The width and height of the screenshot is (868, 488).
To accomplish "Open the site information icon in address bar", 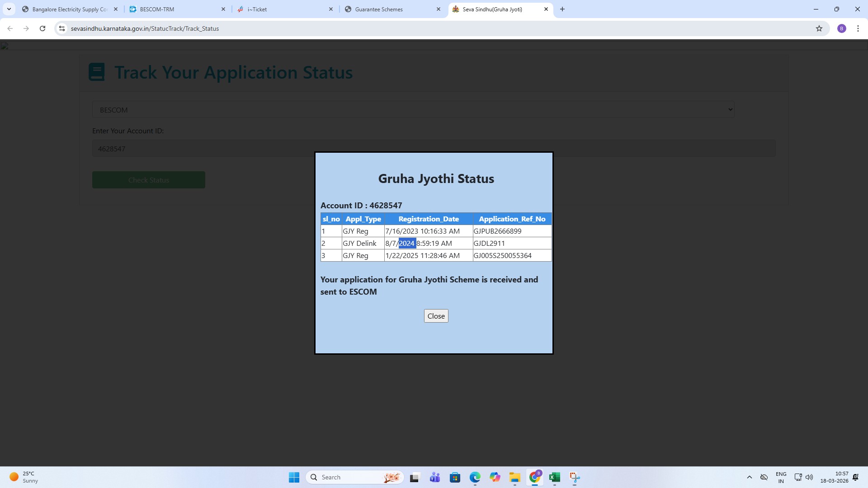I will click(62, 28).
